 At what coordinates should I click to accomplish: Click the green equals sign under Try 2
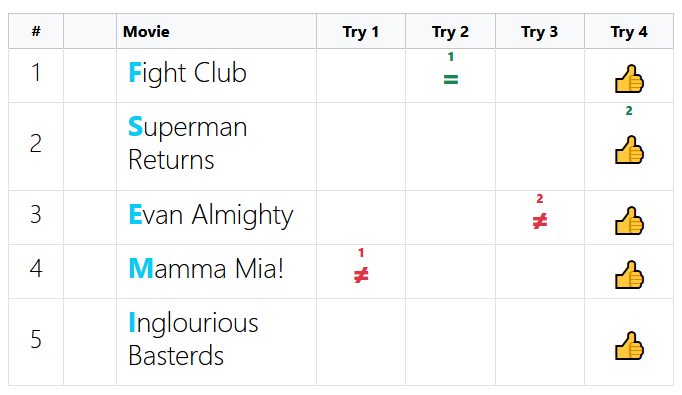[451, 80]
